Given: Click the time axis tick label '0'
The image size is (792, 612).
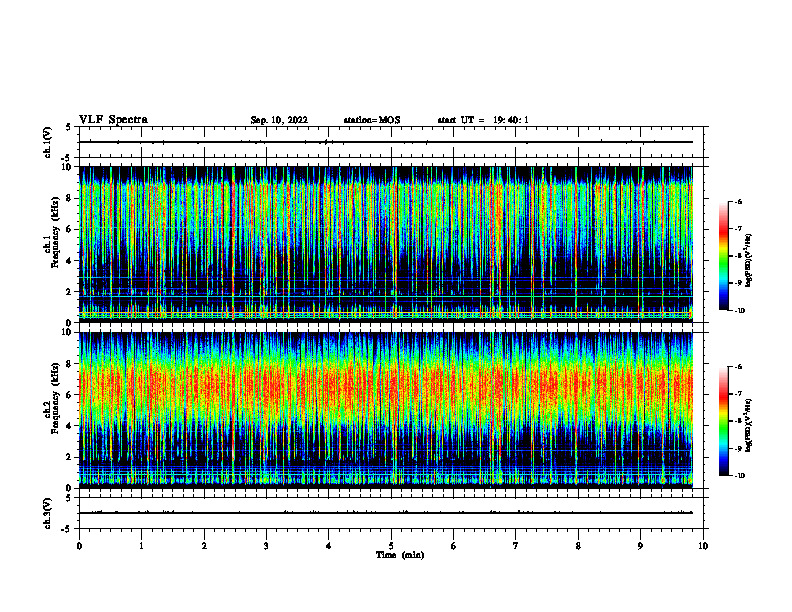Looking at the screenshot, I should (x=79, y=546).
